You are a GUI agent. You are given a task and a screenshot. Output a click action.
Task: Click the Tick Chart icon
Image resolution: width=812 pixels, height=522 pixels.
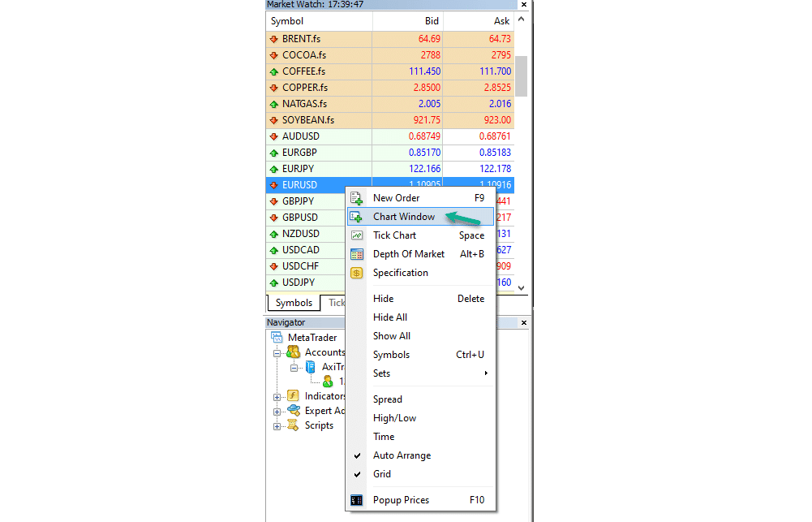click(356, 235)
